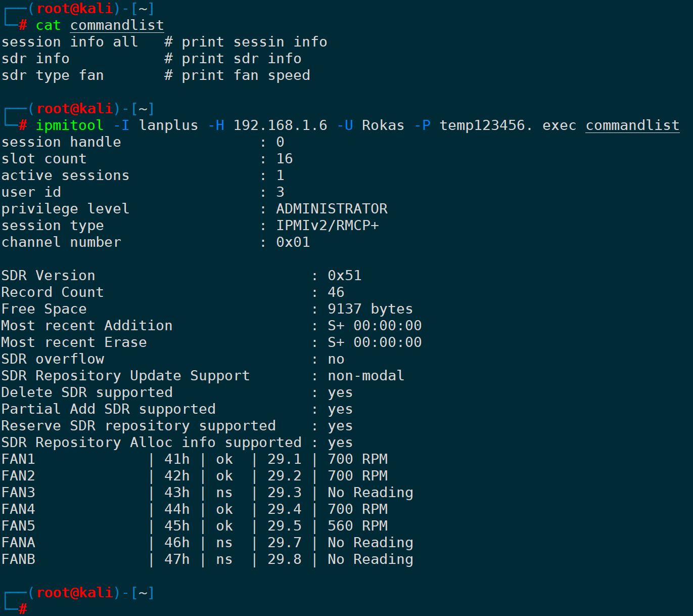Click commandlist at the ipmitool command's end

[632, 125]
